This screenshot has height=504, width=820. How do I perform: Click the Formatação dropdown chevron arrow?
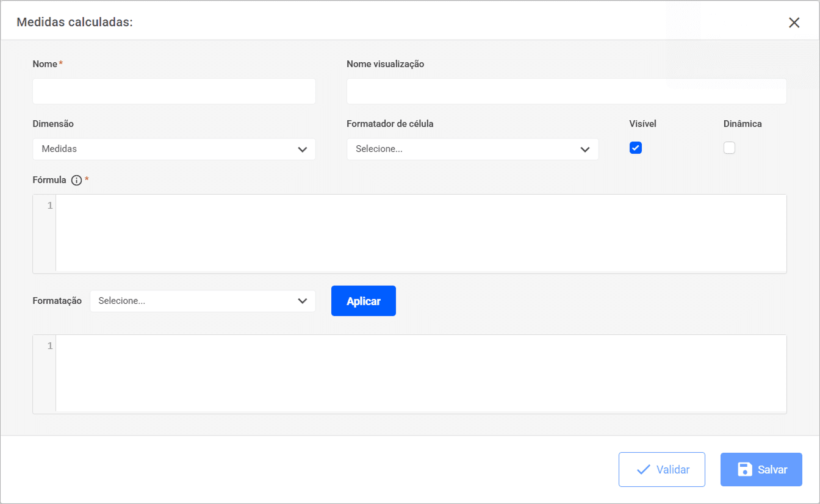tap(302, 301)
